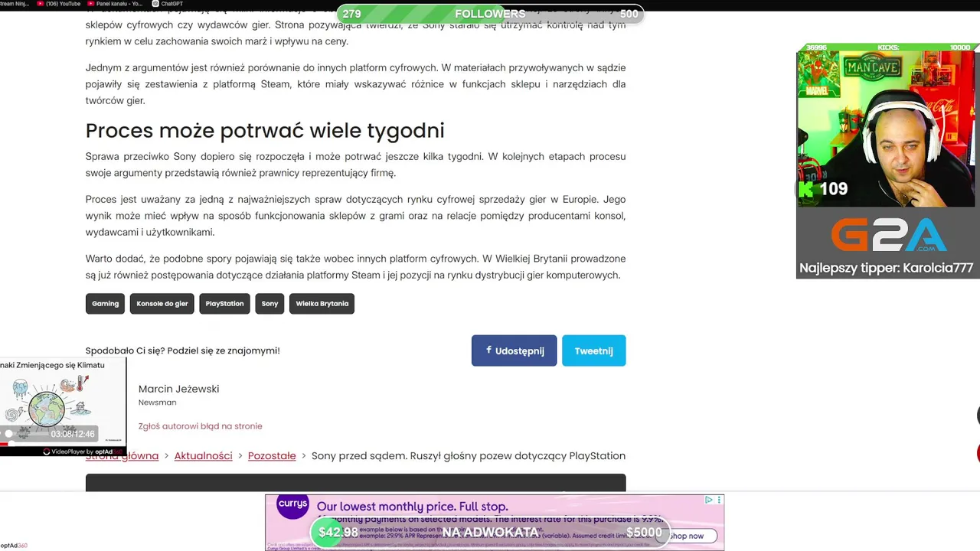Viewport: 980px width, 551px height.
Task: Go to Strona główna breadcrumb
Action: pos(122,456)
